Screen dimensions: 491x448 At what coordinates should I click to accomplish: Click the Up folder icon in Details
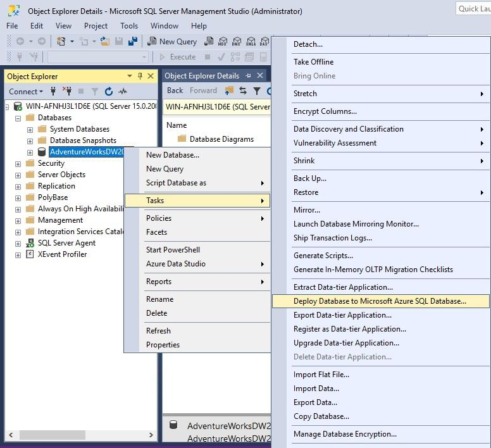click(229, 90)
